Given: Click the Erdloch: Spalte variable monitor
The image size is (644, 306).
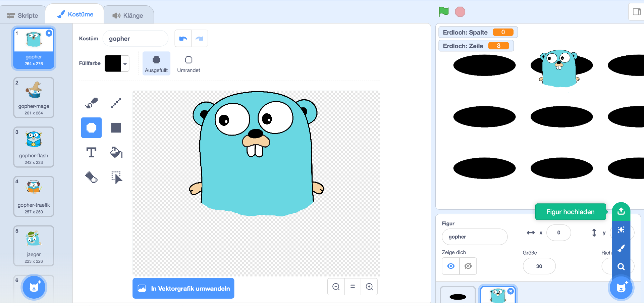Looking at the screenshot, I should point(478,32).
